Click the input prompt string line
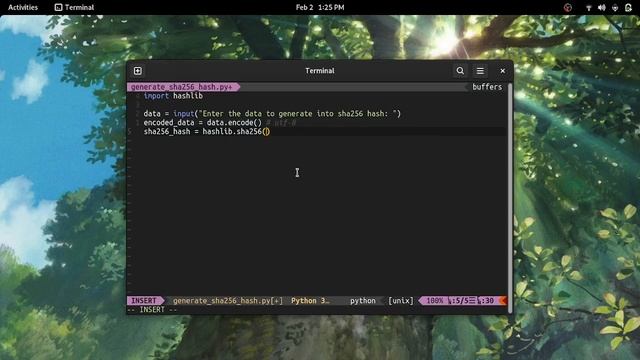The height and width of the screenshot is (360, 640). click(x=272, y=113)
